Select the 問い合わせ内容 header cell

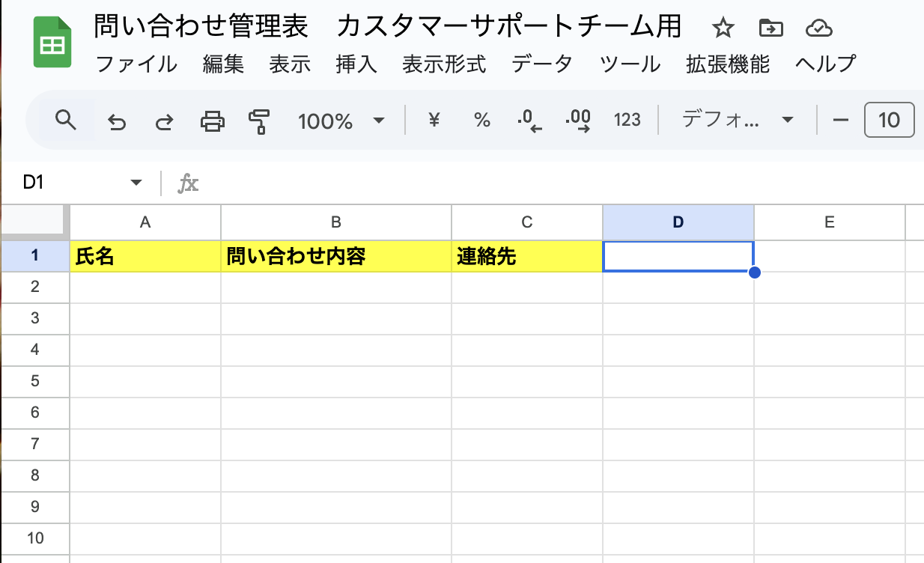[x=336, y=257]
